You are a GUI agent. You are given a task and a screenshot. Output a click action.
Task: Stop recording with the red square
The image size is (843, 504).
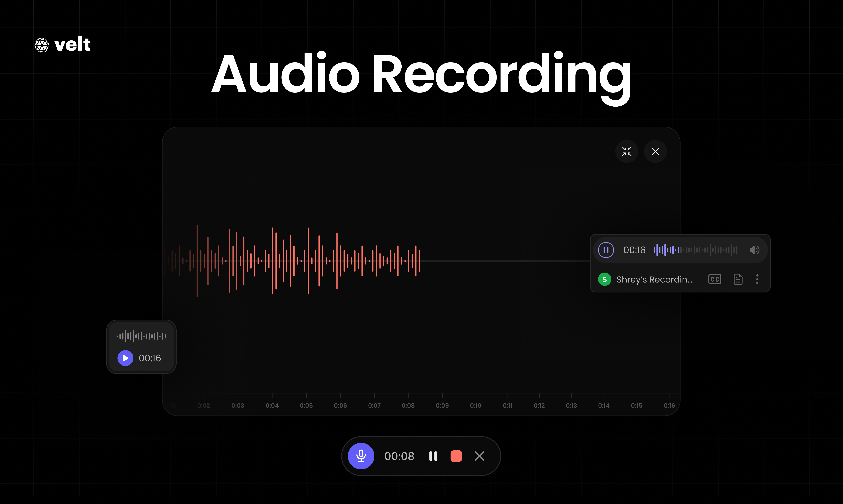(456, 456)
